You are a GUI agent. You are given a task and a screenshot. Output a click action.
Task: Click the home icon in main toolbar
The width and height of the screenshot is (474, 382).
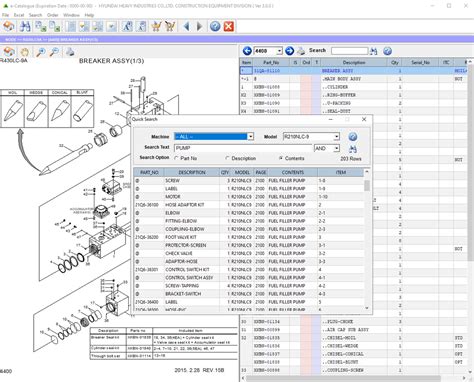(x=9, y=26)
